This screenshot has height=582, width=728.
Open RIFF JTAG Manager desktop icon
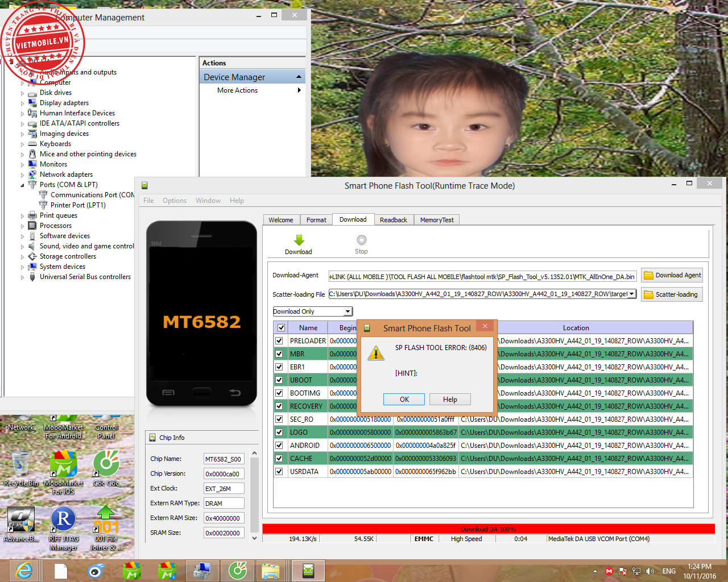click(63, 529)
